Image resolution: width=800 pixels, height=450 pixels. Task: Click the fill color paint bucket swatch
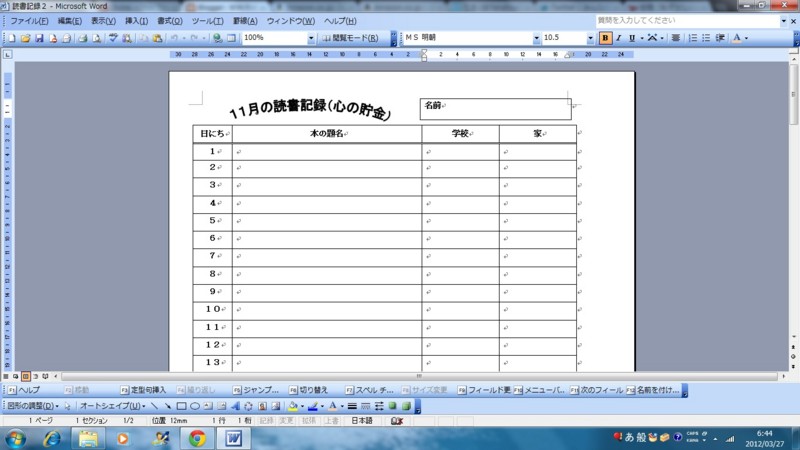[x=293, y=406]
